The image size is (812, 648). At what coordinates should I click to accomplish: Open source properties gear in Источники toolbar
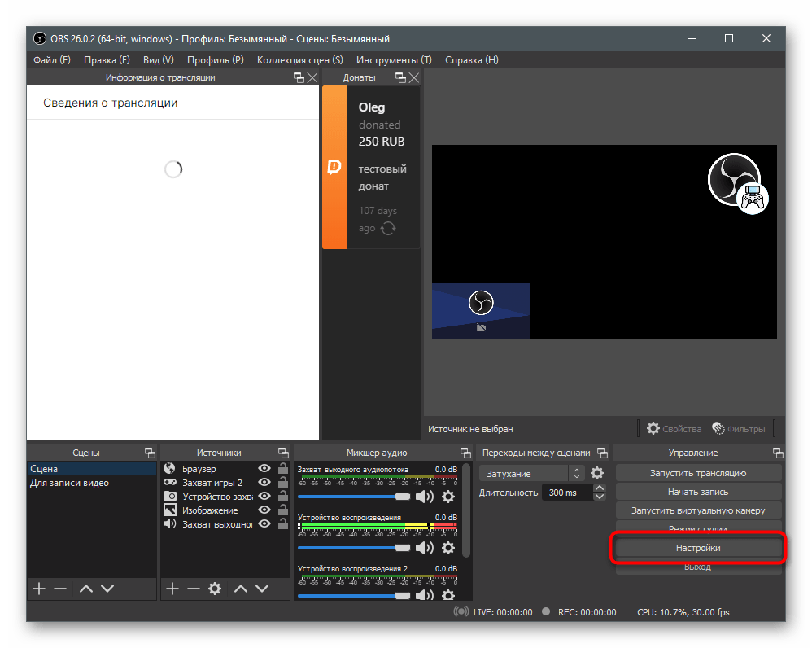click(x=215, y=589)
